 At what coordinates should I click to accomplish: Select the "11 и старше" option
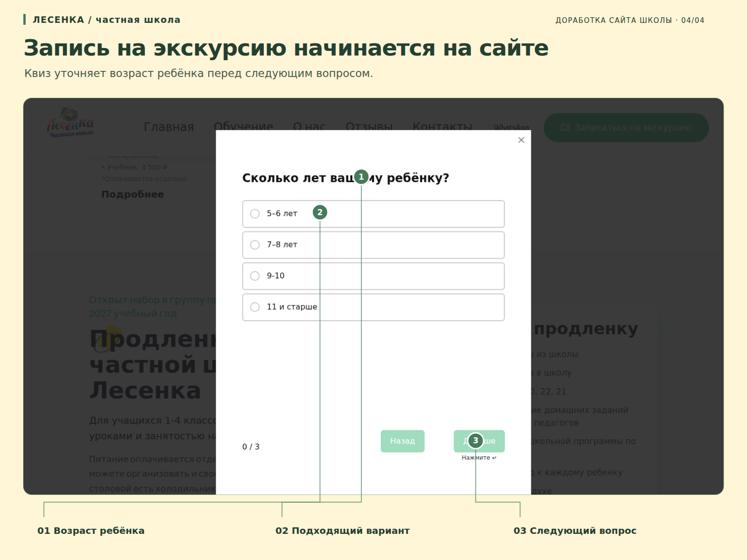tap(373, 307)
